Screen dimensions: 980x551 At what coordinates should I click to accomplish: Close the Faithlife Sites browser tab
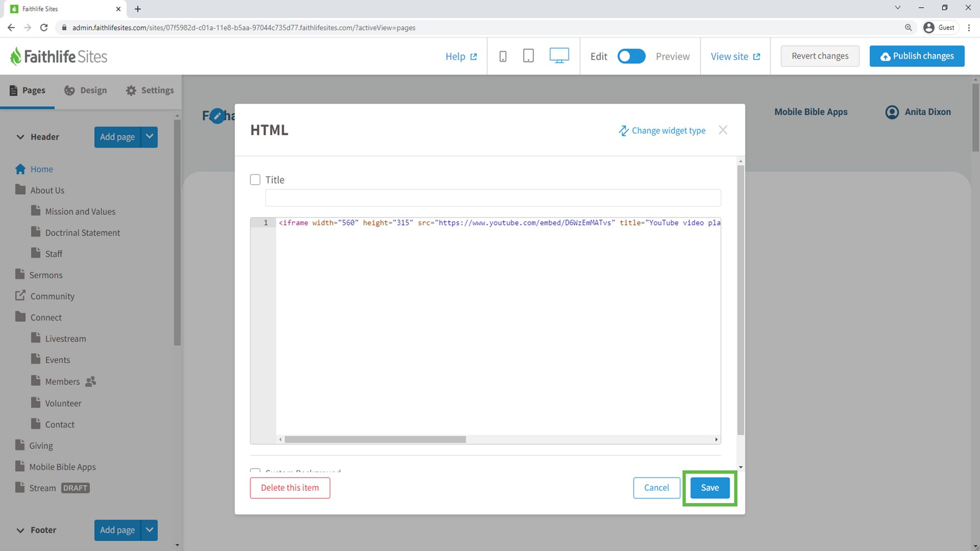118,9
